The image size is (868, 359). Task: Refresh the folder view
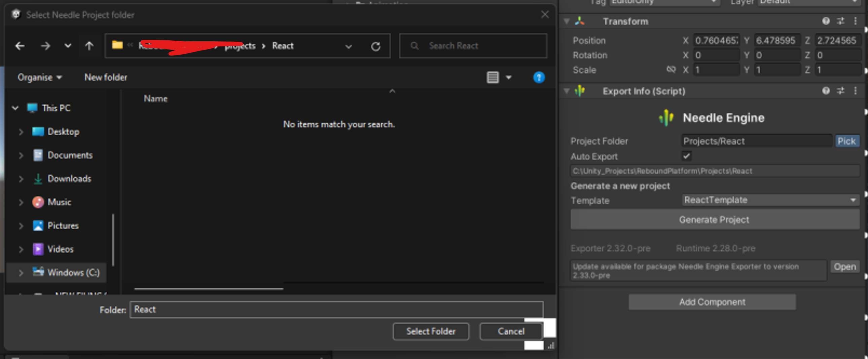point(376,46)
